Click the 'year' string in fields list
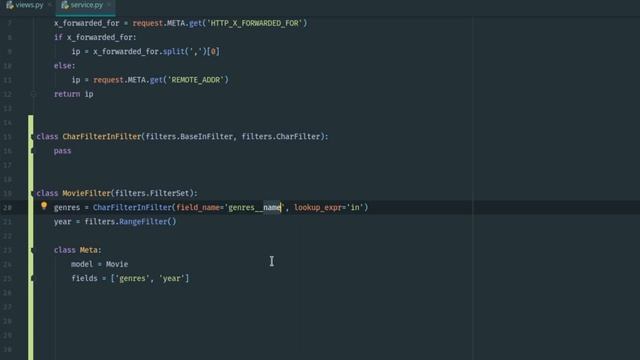The height and width of the screenshot is (360, 640). (x=172, y=278)
